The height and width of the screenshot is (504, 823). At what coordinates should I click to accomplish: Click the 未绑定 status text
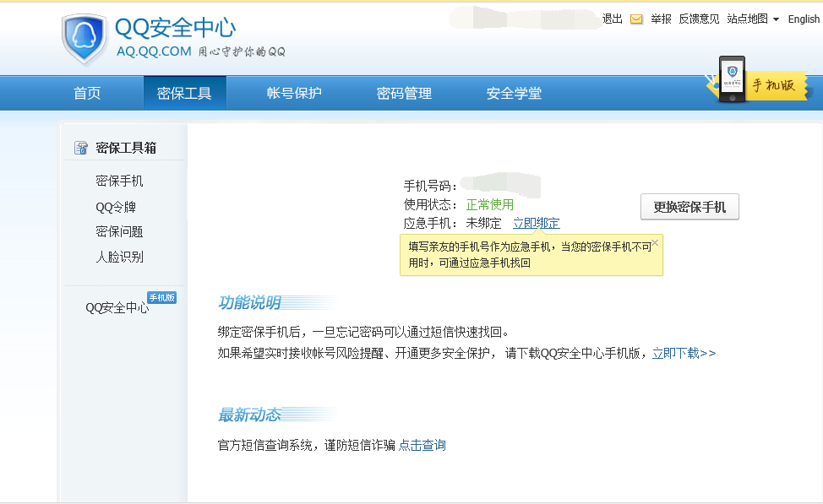tap(483, 224)
